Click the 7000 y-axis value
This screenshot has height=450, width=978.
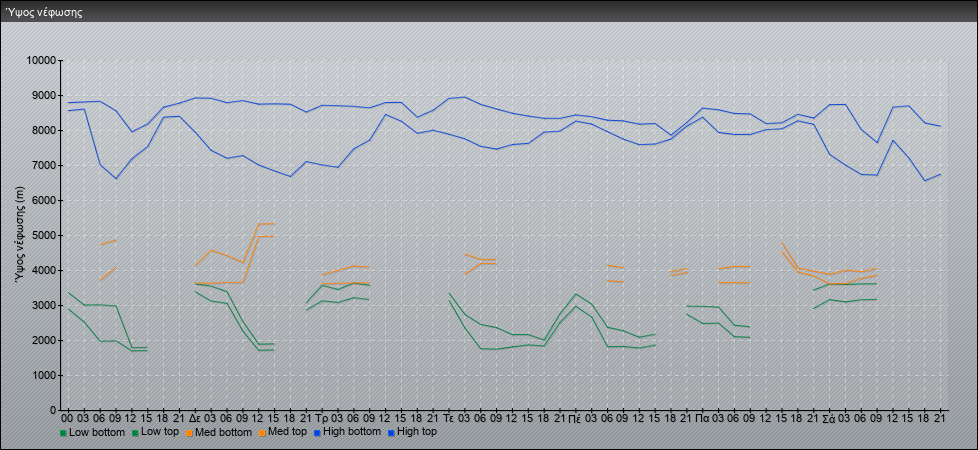pyautogui.click(x=44, y=165)
